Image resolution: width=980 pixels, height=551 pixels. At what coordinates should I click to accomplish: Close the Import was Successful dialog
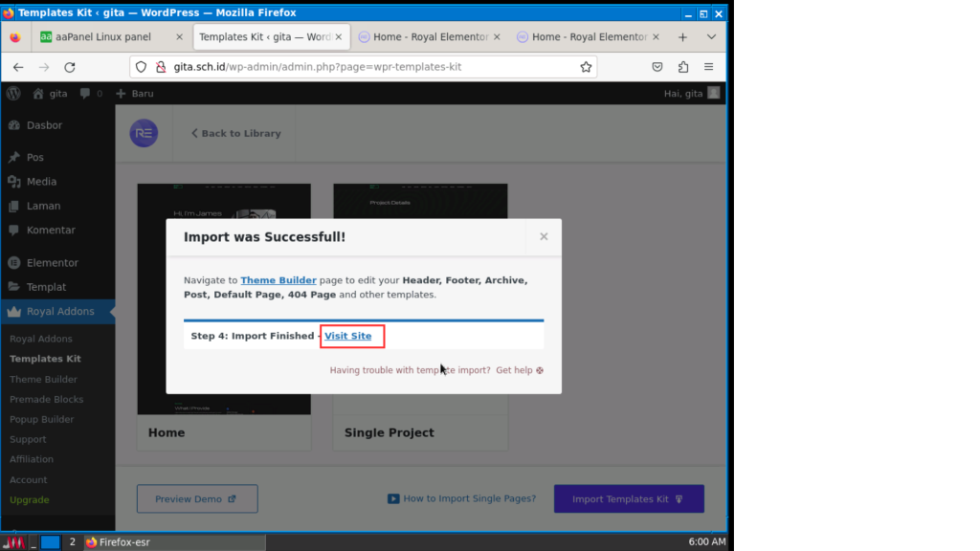pyautogui.click(x=544, y=236)
